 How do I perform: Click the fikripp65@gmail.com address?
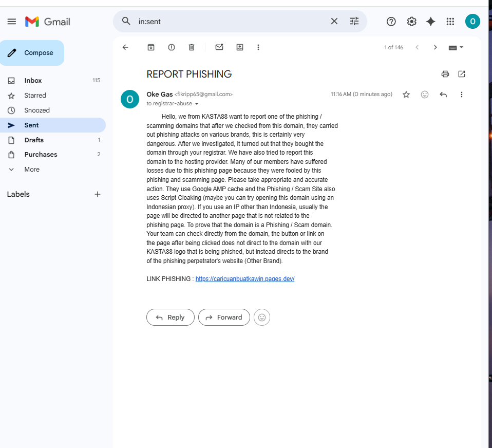[x=203, y=94]
